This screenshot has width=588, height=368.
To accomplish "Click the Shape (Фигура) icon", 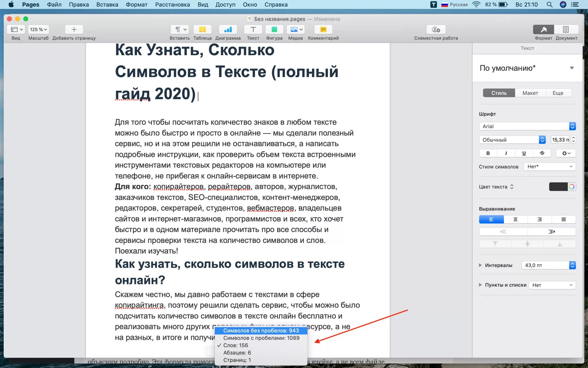I will click(x=274, y=29).
